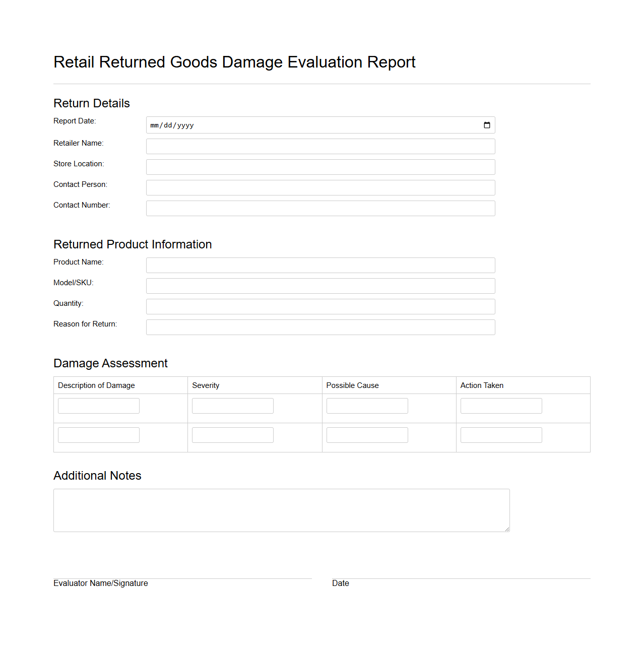
Task: Select the Contact Person input field
Action: click(320, 187)
